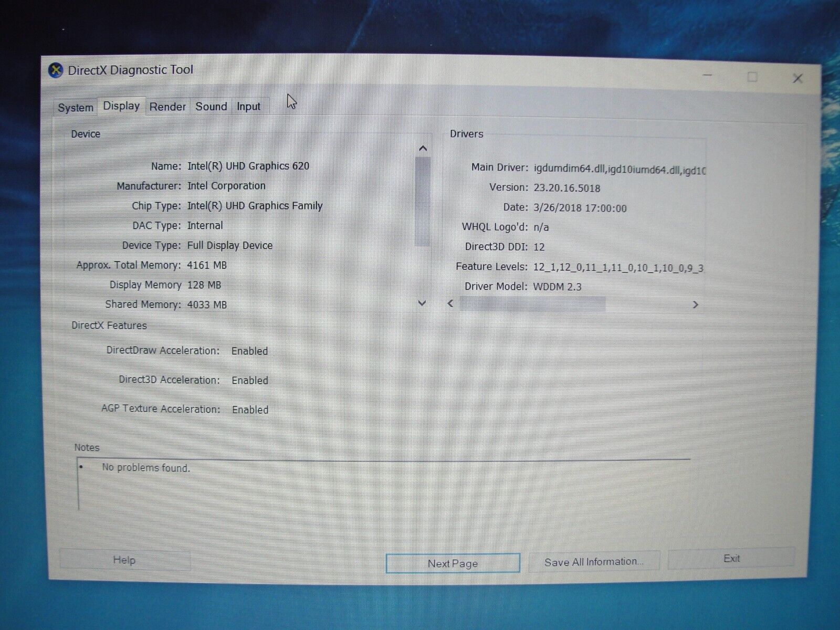Minimize the DirectX Diagnostic Tool window

[707, 76]
